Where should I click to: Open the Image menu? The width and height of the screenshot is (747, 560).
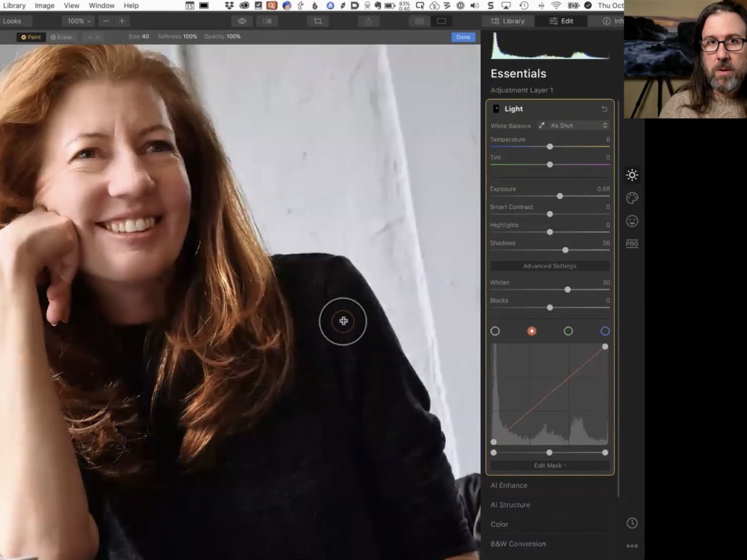click(x=44, y=6)
